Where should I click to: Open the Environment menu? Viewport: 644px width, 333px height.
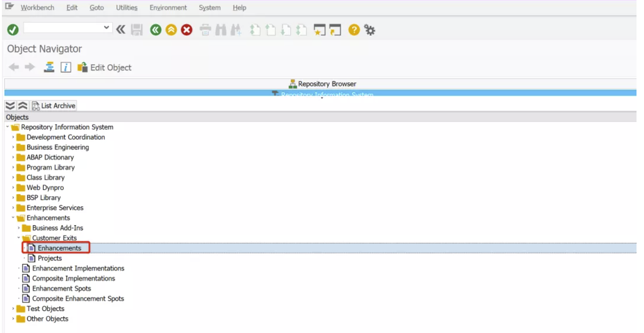tap(168, 7)
